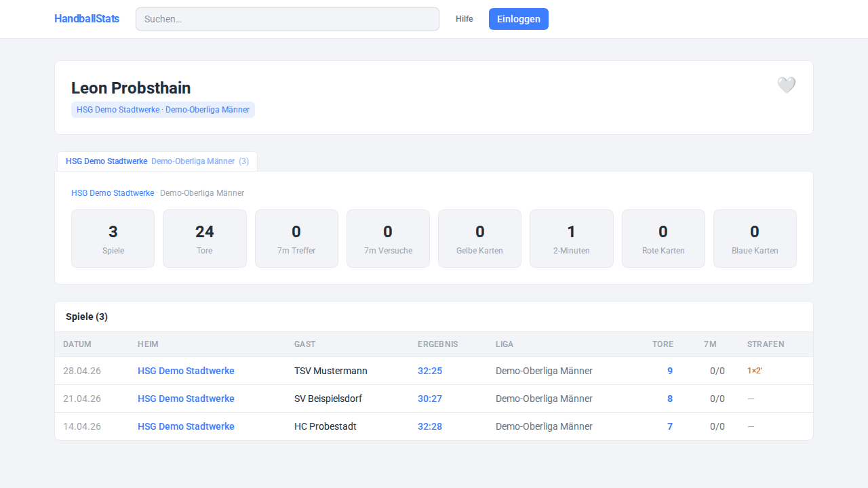Viewport: 868px width, 488px height.
Task: Click the Einloggen button
Action: pyautogui.click(x=519, y=19)
